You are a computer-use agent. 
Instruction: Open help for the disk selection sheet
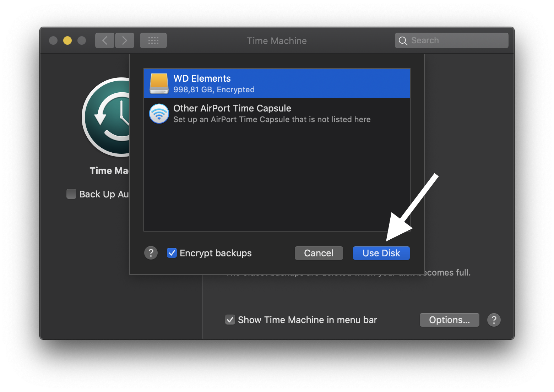pyautogui.click(x=151, y=253)
